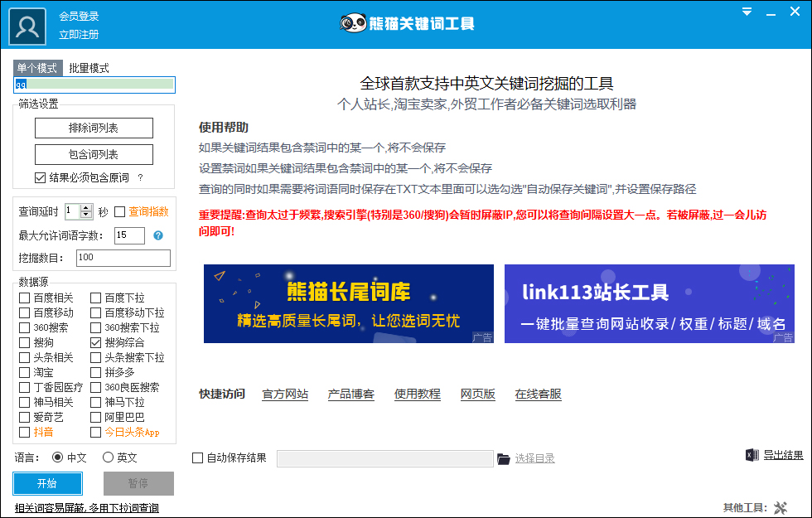The image size is (812, 518).
Task: Switch to the 批量模式 tab
Action: pyautogui.click(x=89, y=68)
